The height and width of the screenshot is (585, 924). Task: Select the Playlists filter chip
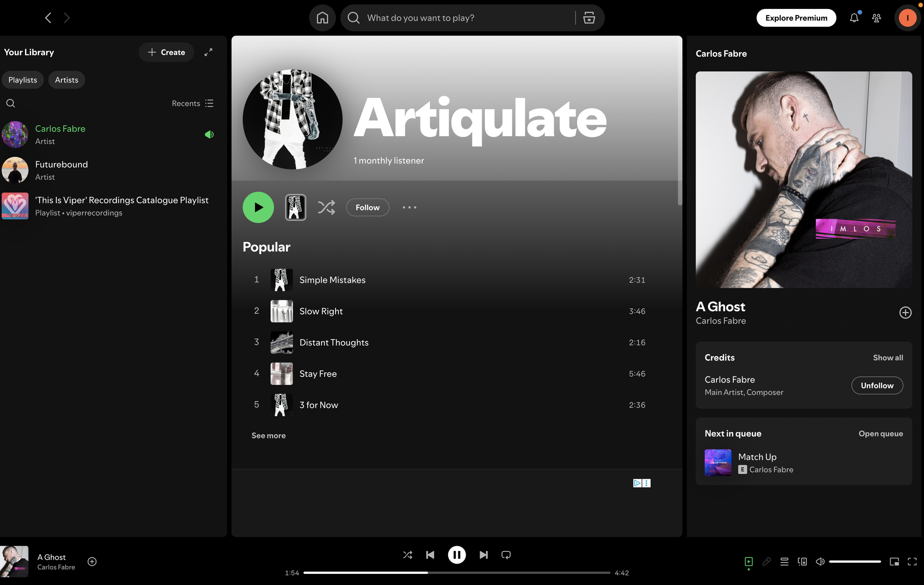coord(23,80)
